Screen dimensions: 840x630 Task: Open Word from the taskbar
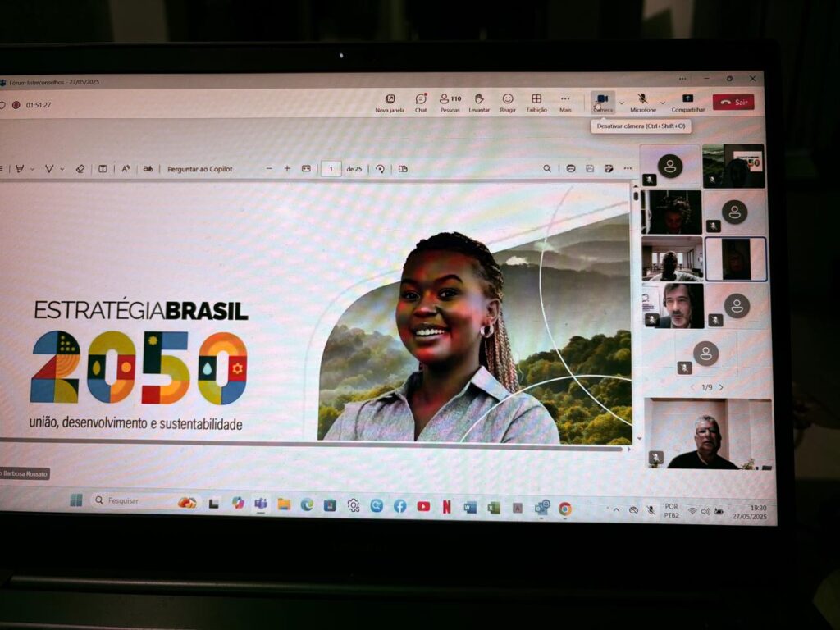[x=470, y=507]
